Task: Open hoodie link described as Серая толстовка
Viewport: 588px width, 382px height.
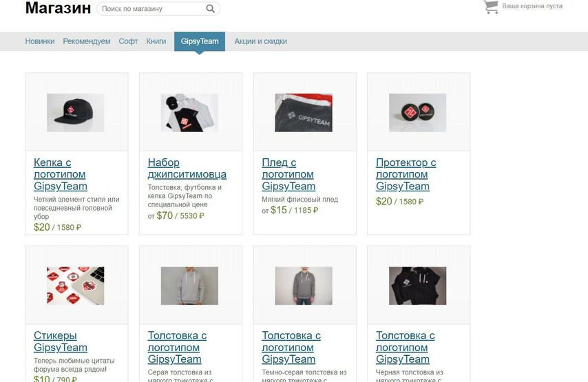Action: point(177,347)
